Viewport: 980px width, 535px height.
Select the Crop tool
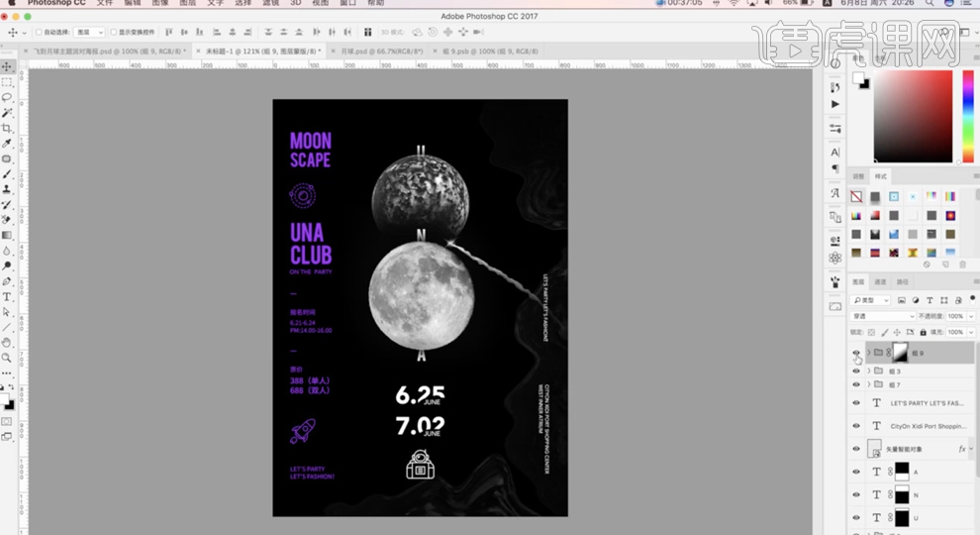click(x=7, y=128)
